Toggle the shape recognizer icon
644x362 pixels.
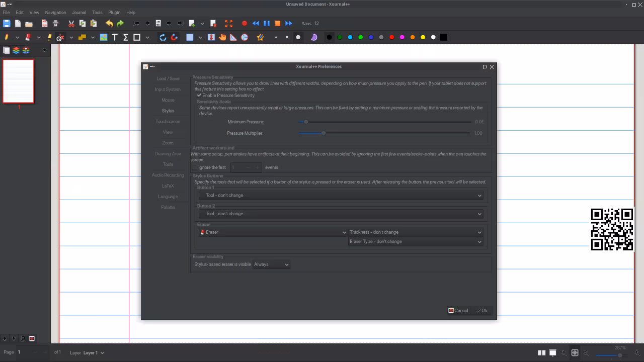tap(260, 37)
